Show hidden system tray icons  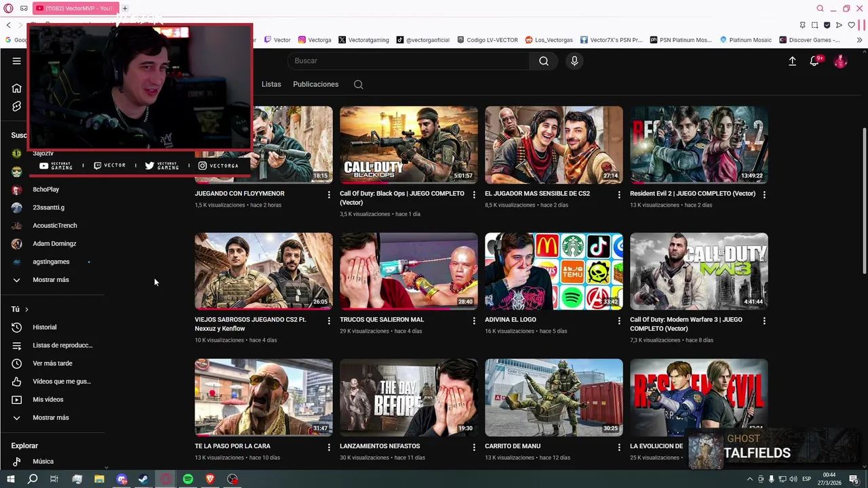coord(750,479)
